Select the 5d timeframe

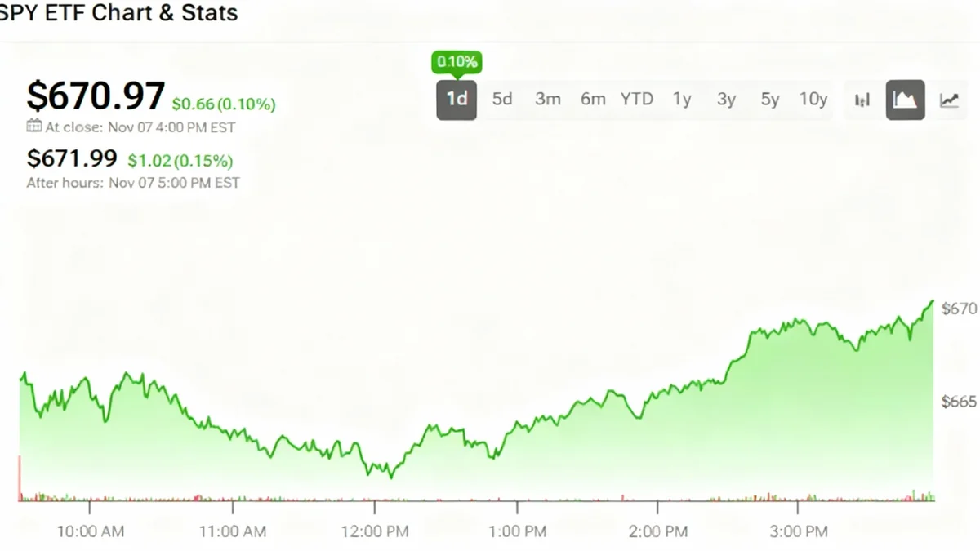click(501, 99)
